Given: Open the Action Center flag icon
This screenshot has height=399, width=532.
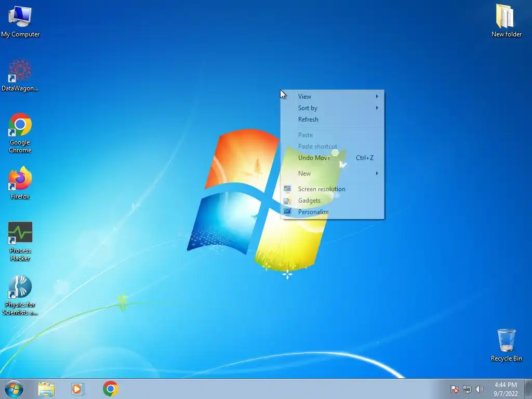Looking at the screenshot, I should [x=454, y=390].
